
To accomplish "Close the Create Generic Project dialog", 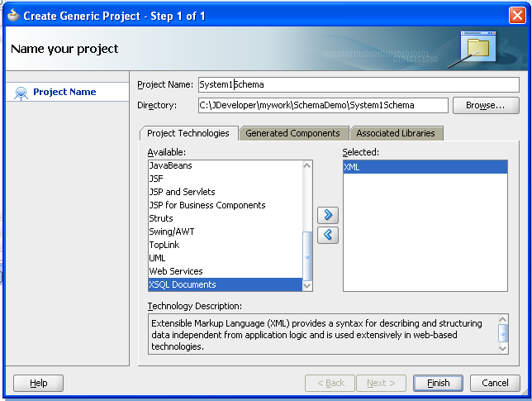I will point(517,16).
